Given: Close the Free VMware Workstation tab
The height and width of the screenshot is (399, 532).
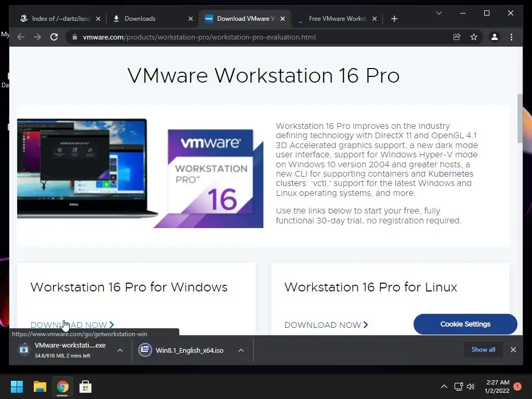Looking at the screenshot, I should pos(375,19).
